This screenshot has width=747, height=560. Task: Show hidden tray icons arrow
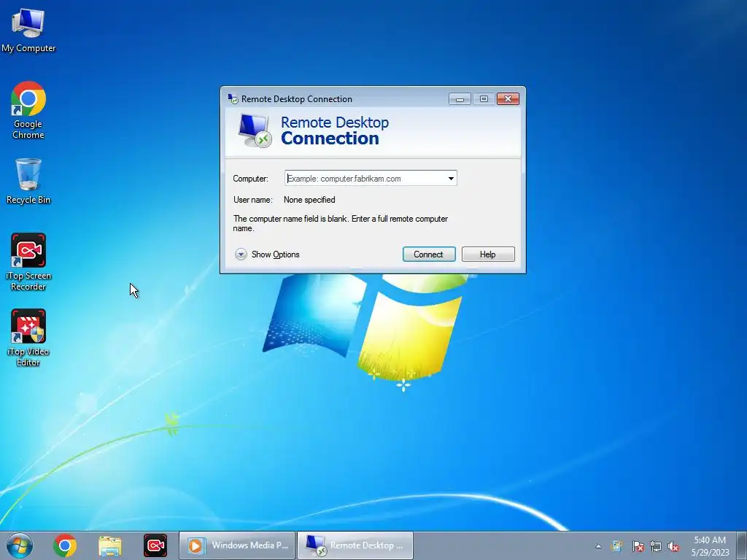click(598, 546)
